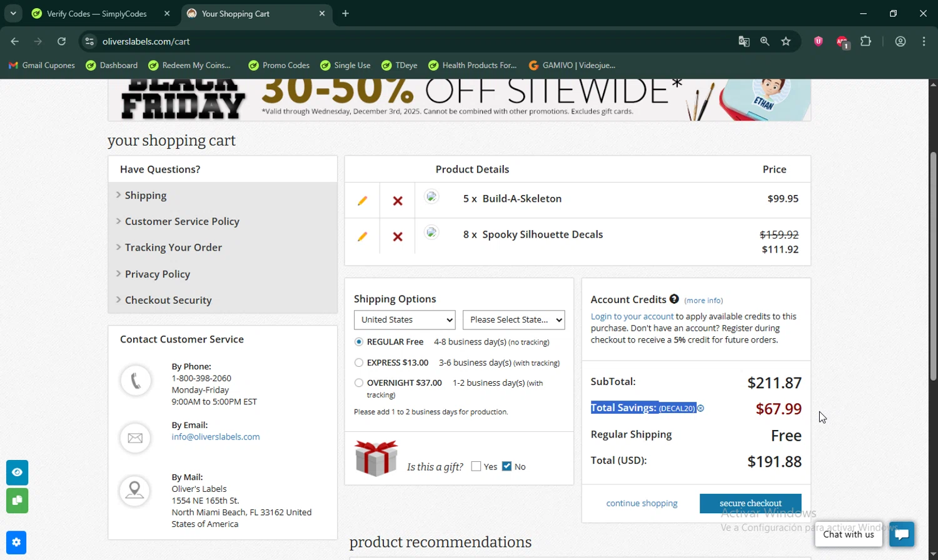Select OVERNIGHT $37.00 shipping option
Screen dimensions: 938x560
(x=359, y=382)
